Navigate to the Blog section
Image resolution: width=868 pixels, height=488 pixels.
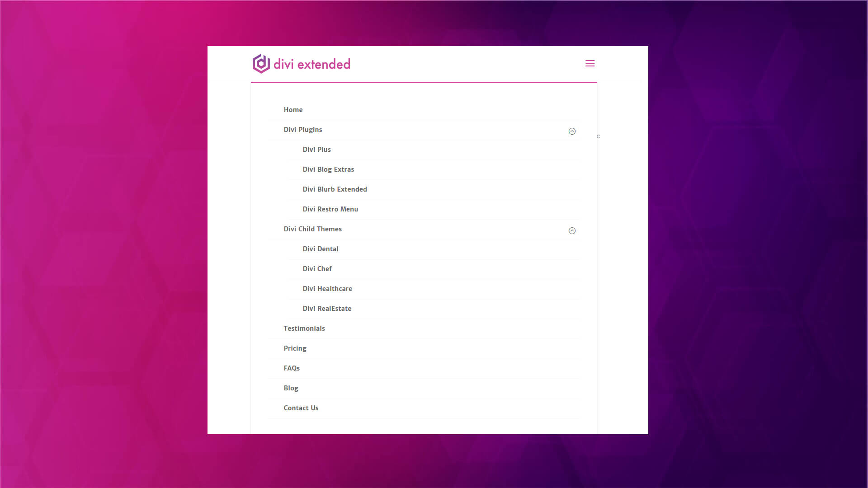click(291, 388)
